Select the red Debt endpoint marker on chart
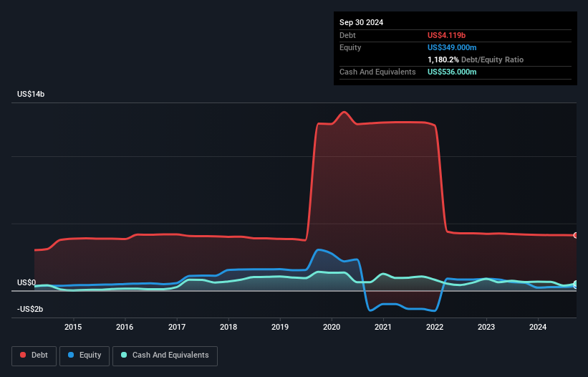This screenshot has width=588, height=377. [x=576, y=235]
